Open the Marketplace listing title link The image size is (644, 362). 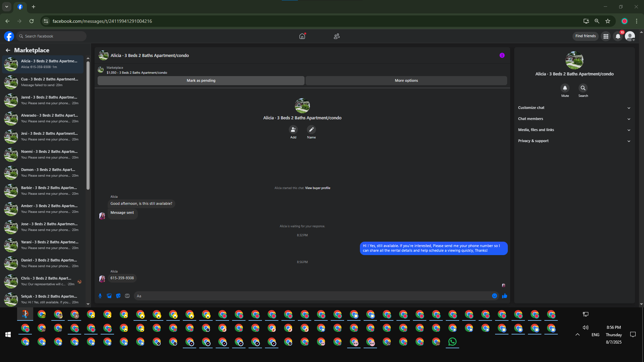click(x=137, y=73)
